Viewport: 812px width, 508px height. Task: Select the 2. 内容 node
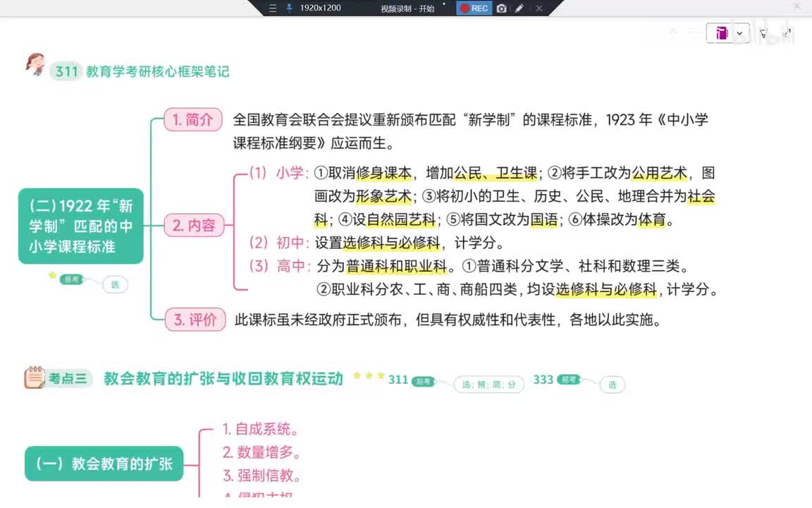(195, 225)
